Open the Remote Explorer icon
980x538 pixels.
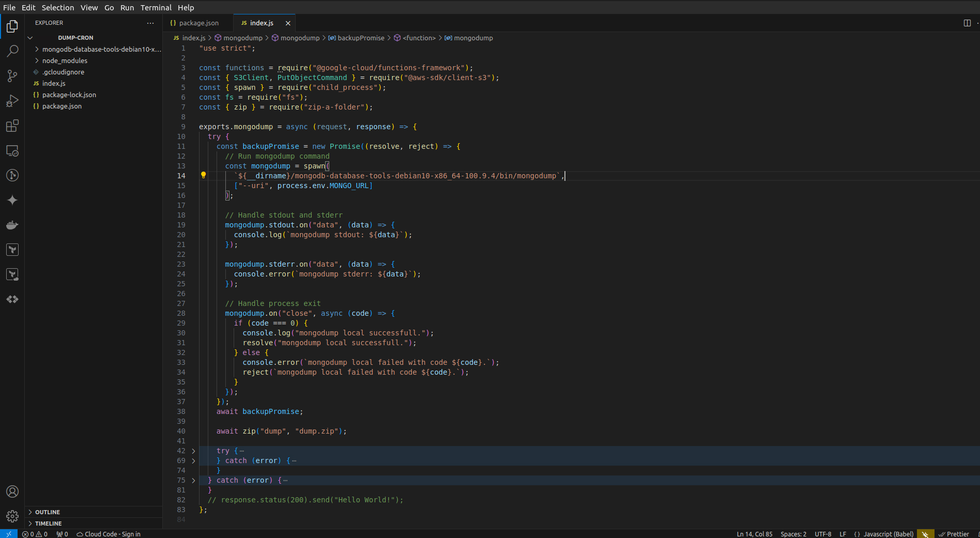[x=12, y=150]
